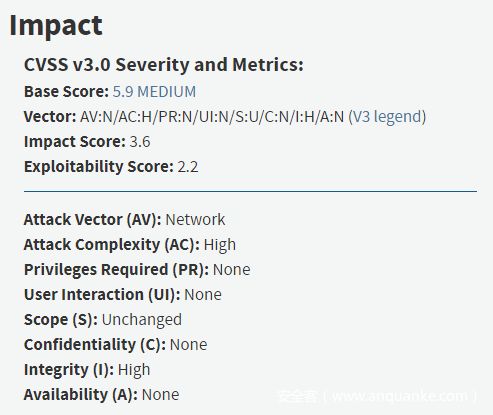This screenshot has height=415, width=493.
Task: Click the Impact heading
Action: point(56,26)
